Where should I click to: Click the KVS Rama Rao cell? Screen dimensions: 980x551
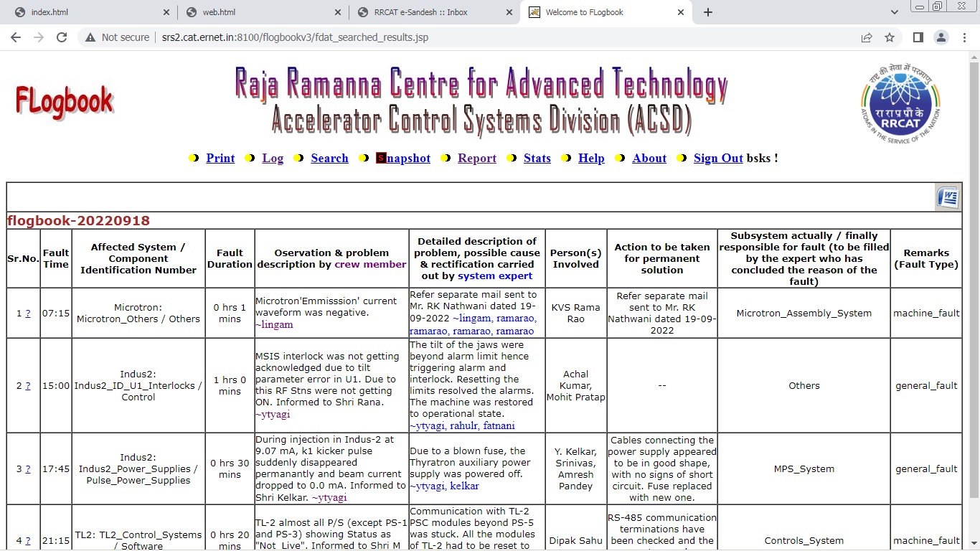coord(576,314)
